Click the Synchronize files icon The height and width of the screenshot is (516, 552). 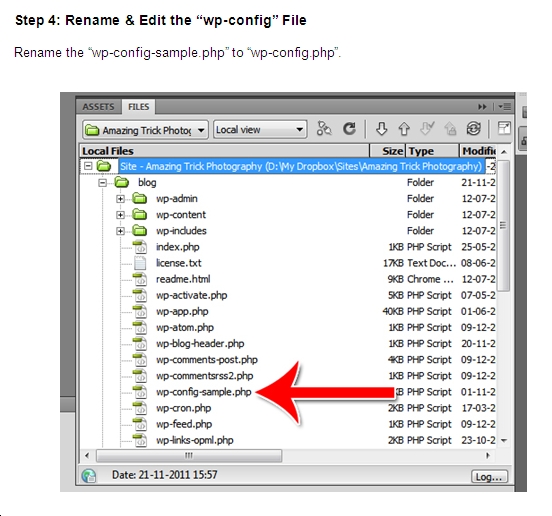coord(473,129)
